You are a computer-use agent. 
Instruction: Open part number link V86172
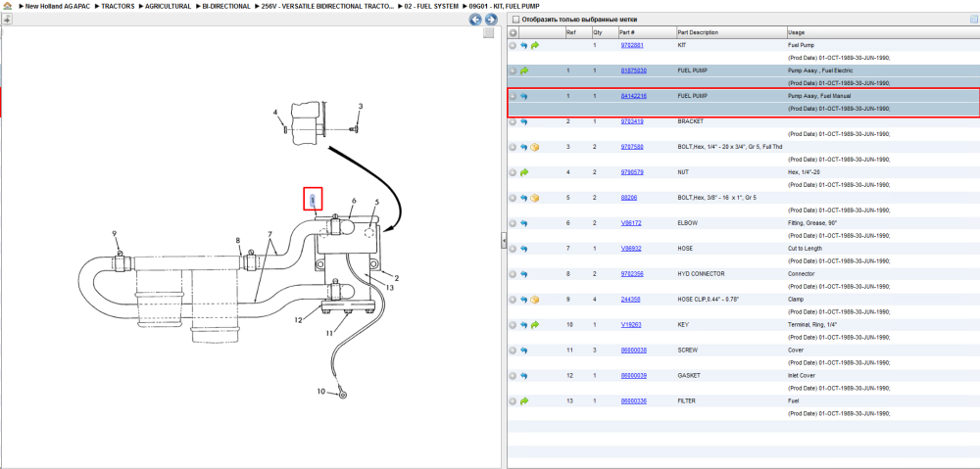coord(630,223)
